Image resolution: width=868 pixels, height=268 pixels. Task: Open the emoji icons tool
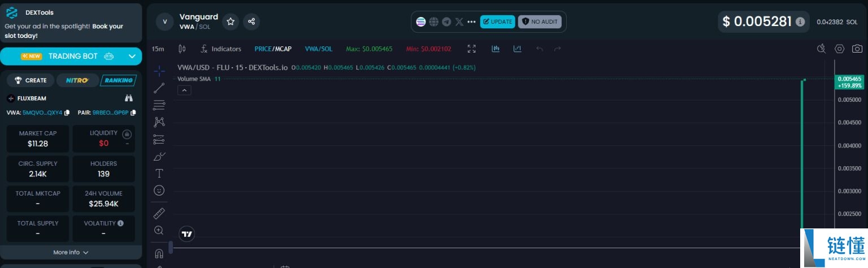point(159,190)
